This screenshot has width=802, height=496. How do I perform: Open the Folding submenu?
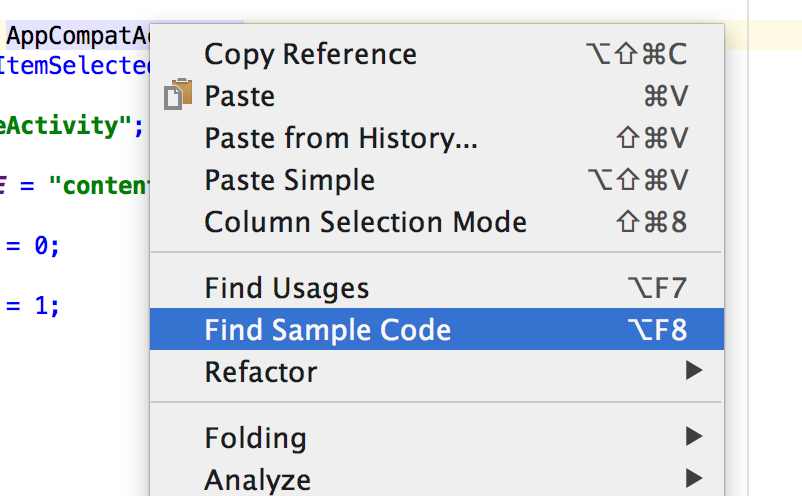[x=437, y=437]
